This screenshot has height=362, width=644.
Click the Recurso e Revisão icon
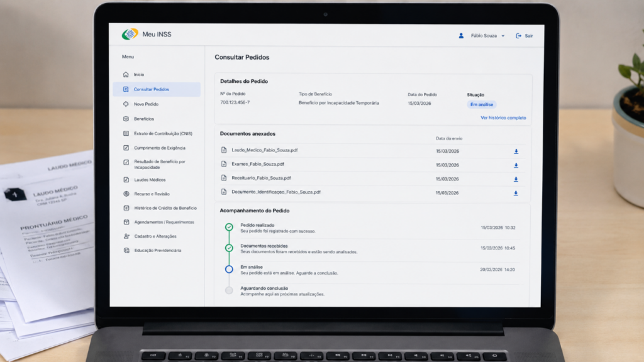pyautogui.click(x=126, y=194)
